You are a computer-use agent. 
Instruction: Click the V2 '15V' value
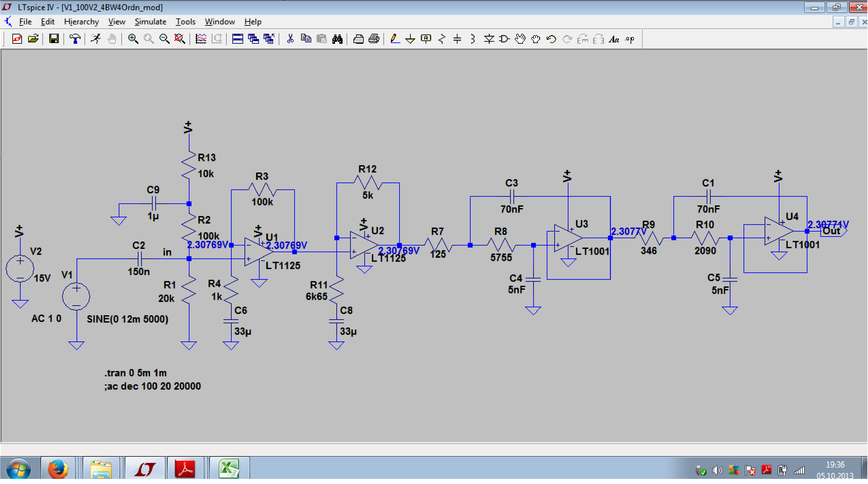[42, 278]
